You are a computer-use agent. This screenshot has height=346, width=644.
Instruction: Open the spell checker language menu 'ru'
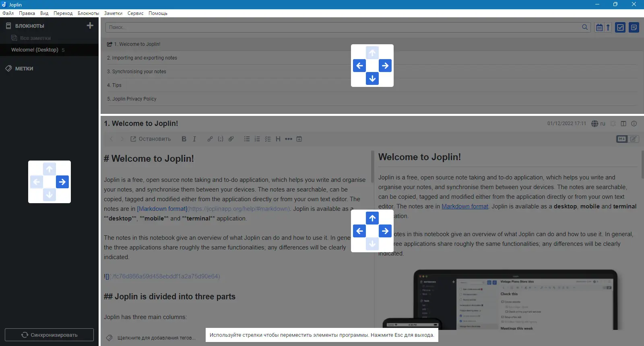point(598,124)
